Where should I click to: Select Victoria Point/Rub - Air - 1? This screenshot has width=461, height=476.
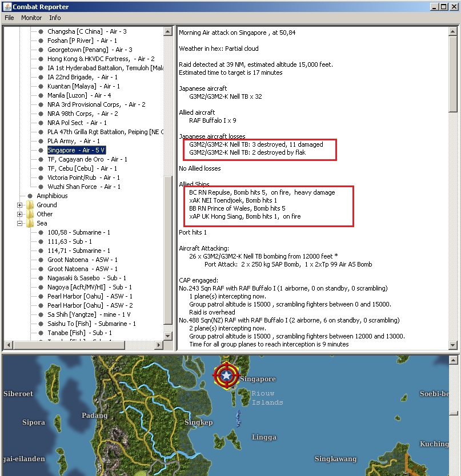click(x=83, y=178)
